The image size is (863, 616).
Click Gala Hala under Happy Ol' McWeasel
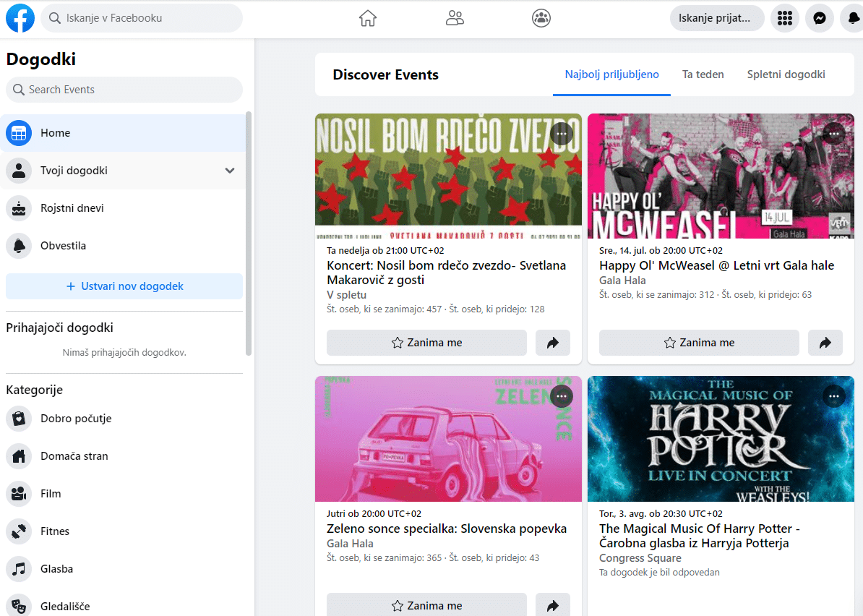click(x=622, y=281)
